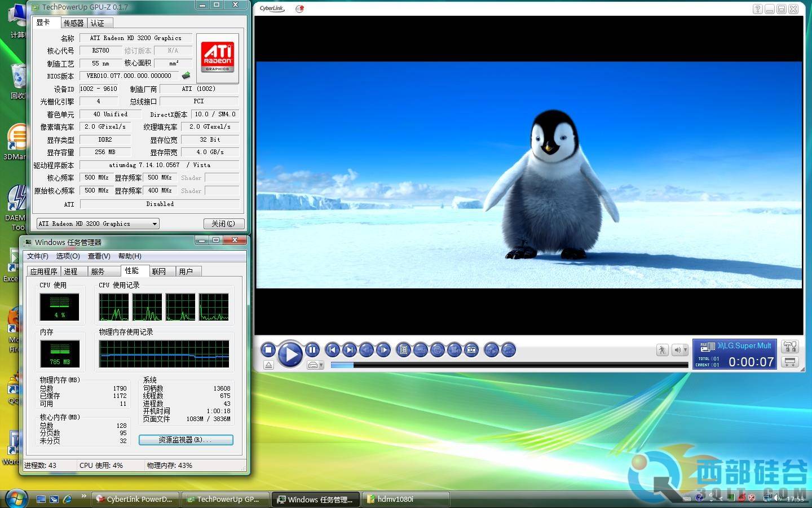Jump to previous chapter in PowerDVD

coord(333,350)
